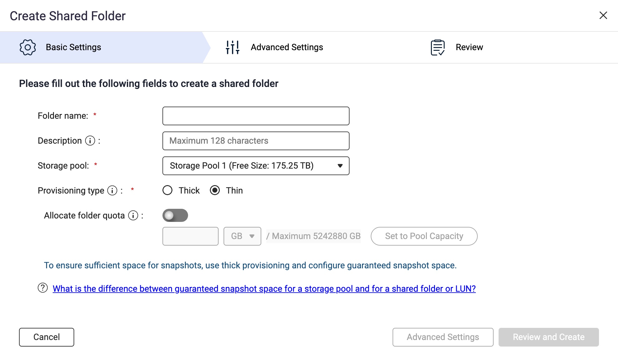Switch to the Advanced Settings step

click(287, 47)
